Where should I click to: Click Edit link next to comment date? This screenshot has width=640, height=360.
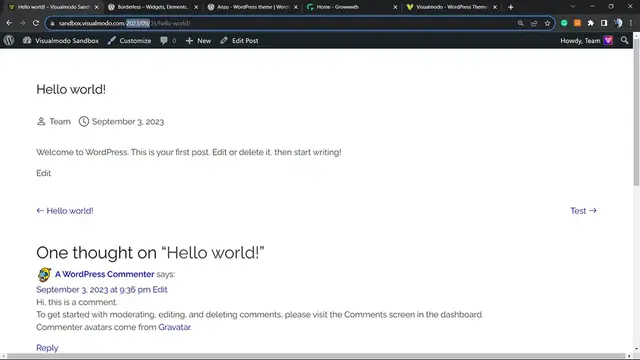(x=160, y=289)
